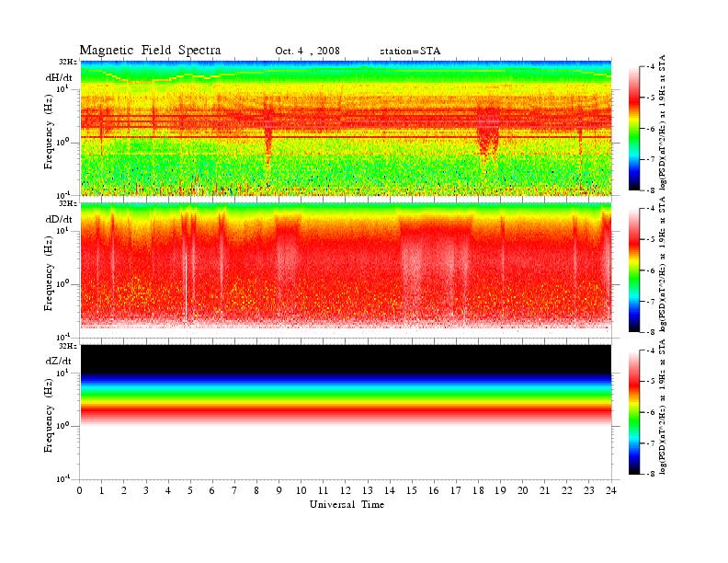Click hour 21 on the time axis
Viewport: 728px width, 563px height.
[x=544, y=490]
